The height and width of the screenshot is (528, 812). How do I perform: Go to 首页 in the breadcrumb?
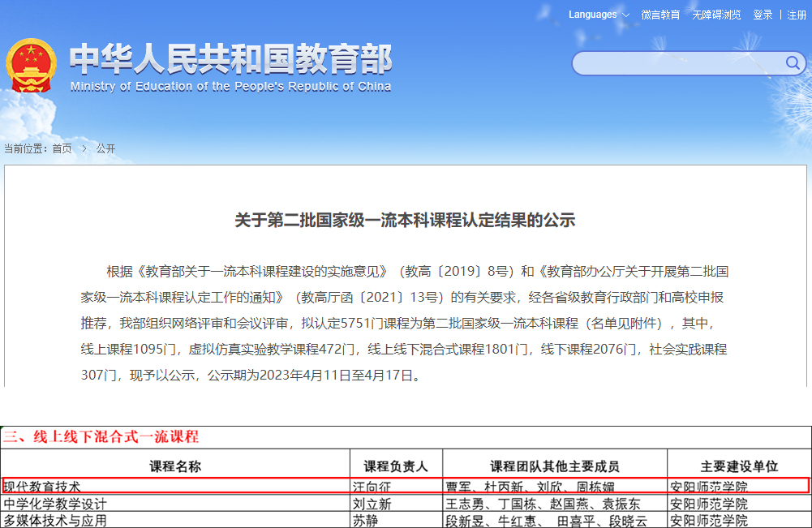tap(62, 148)
